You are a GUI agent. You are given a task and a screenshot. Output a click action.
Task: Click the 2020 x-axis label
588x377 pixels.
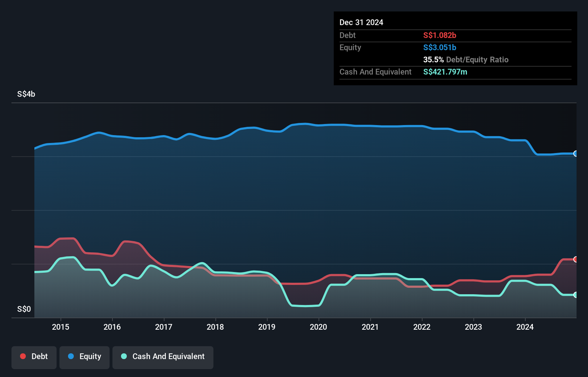click(x=318, y=327)
